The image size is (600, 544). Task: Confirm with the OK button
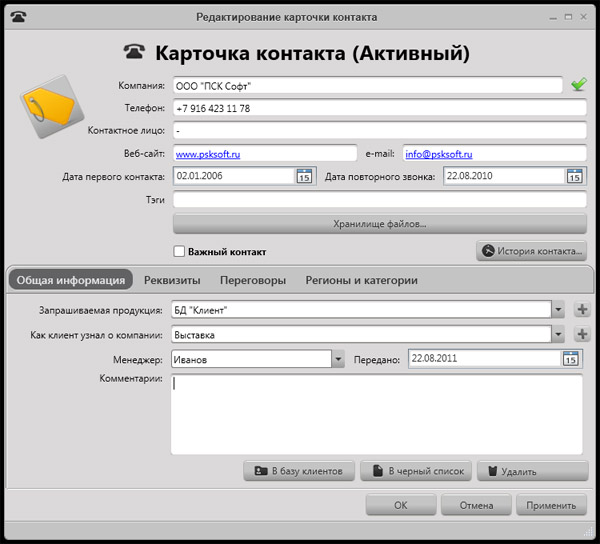pyautogui.click(x=401, y=505)
